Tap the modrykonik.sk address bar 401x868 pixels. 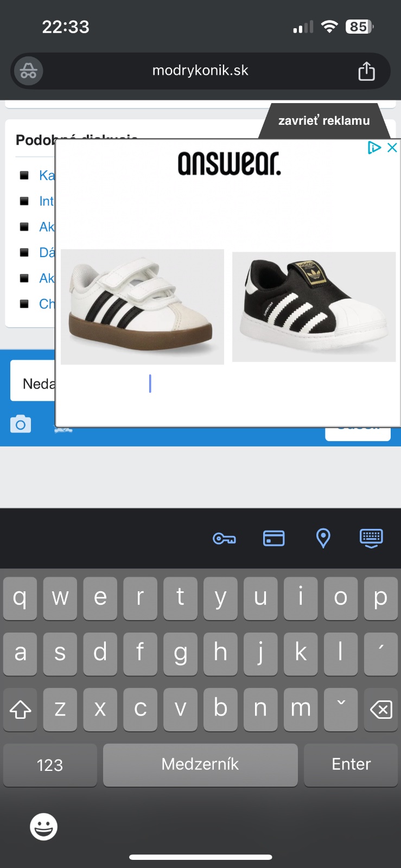tap(200, 71)
